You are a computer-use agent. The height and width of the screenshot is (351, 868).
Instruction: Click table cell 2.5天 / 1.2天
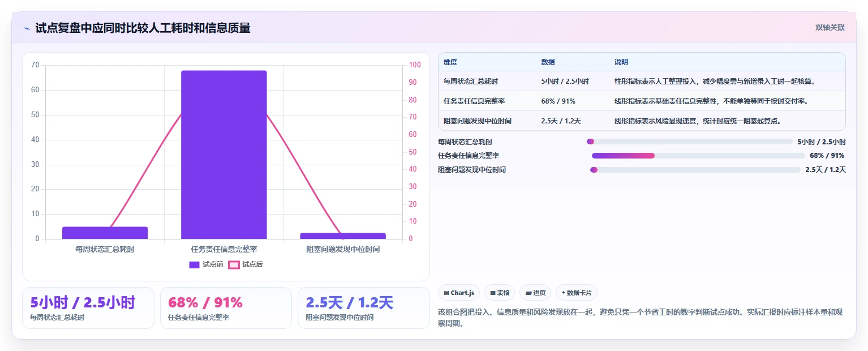click(x=561, y=121)
